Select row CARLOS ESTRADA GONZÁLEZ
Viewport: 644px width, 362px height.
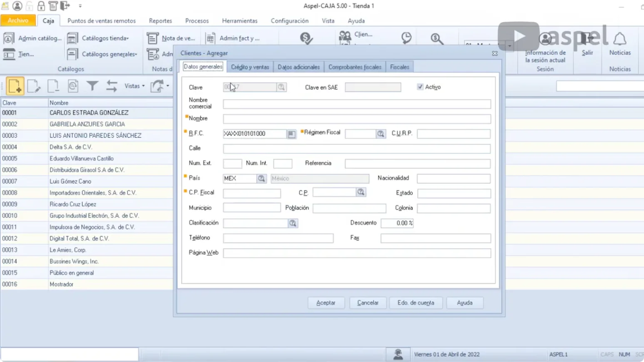point(87,113)
